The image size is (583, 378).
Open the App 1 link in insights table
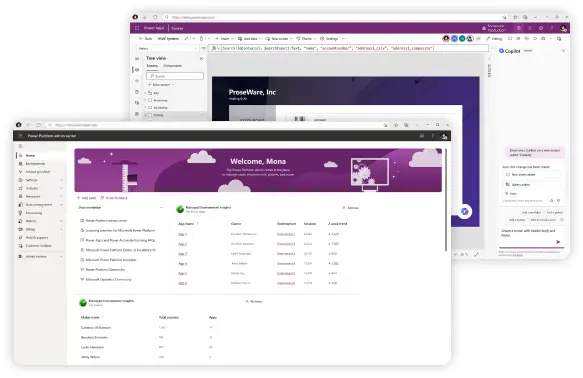182,235
